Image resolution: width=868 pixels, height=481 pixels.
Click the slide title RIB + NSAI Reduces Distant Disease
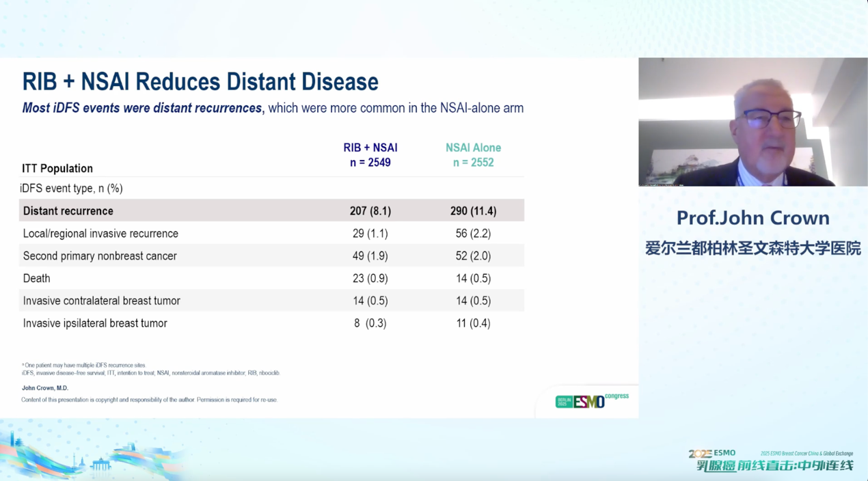click(200, 82)
